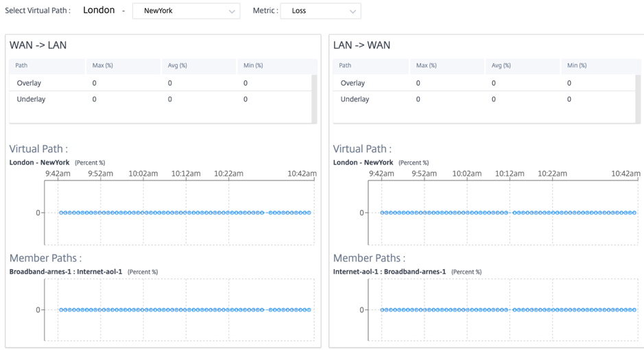Click the WAN -> LAN panel heading
644x350 pixels.
[38, 45]
